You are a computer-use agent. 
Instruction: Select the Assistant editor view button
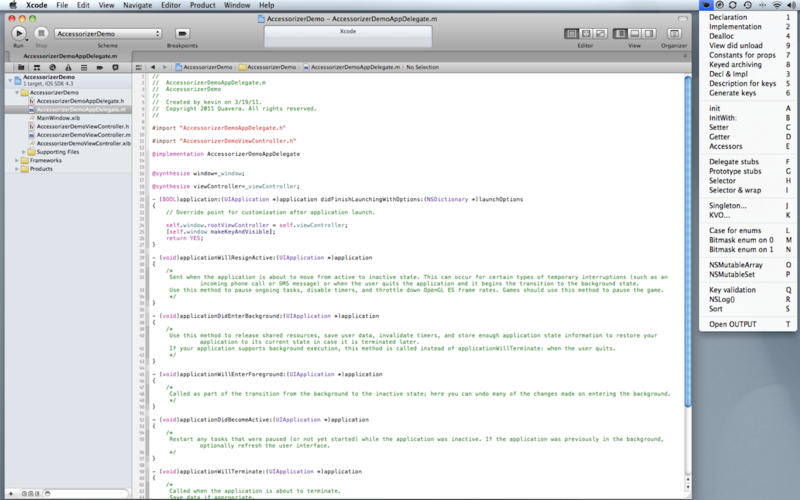coord(586,33)
